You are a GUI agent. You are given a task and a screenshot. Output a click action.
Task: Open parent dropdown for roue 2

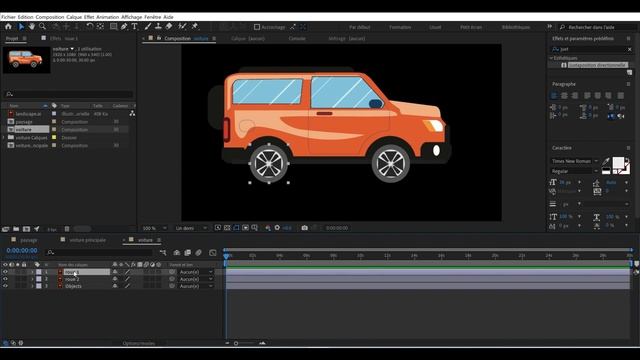tap(196, 279)
